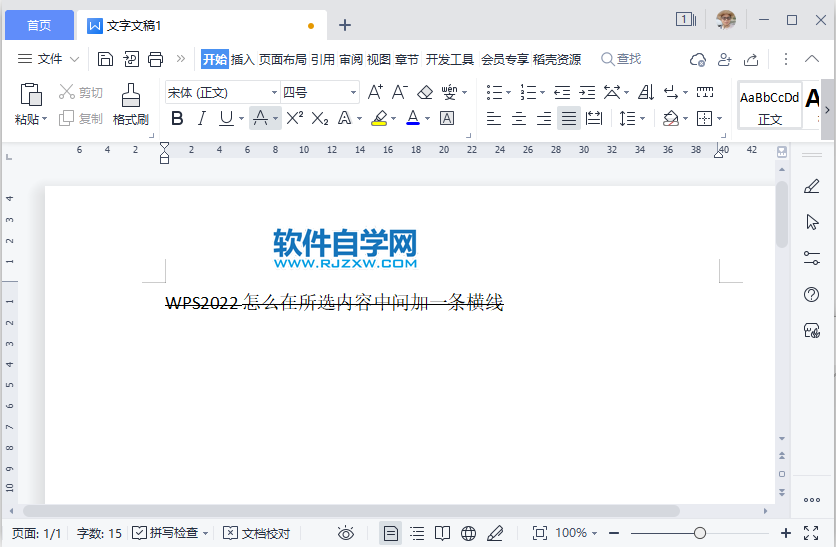Switch to the 审阅 tab
The height and width of the screenshot is (547, 836).
tap(351, 59)
